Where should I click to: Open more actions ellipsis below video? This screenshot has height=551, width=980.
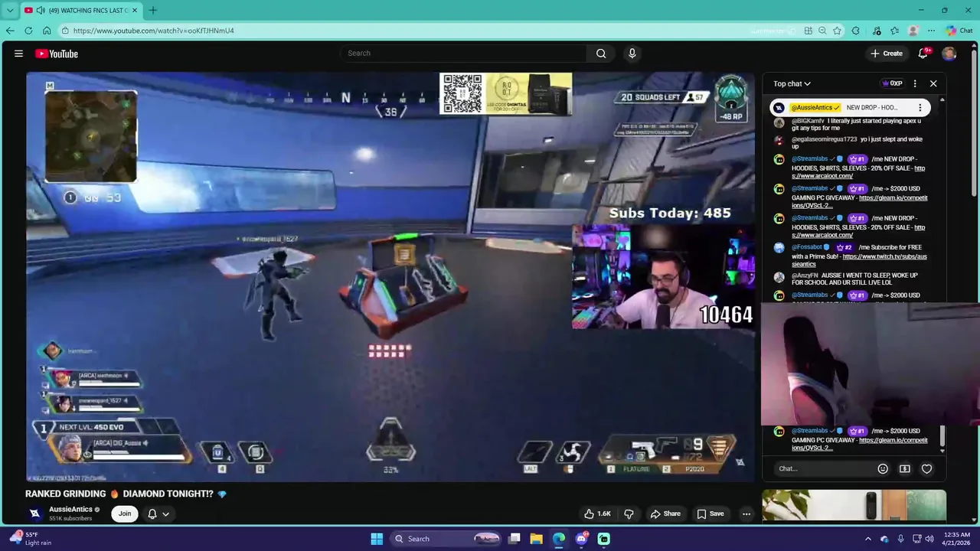[746, 514]
